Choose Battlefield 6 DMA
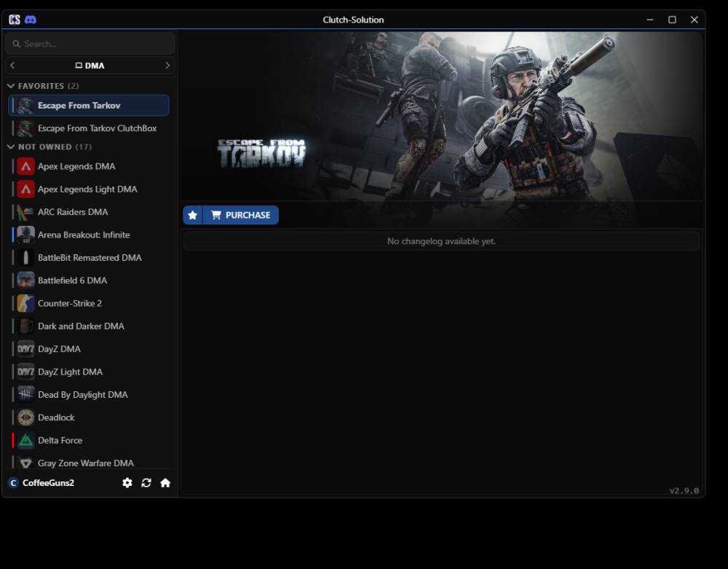Viewport: 728px width, 569px height. point(89,280)
